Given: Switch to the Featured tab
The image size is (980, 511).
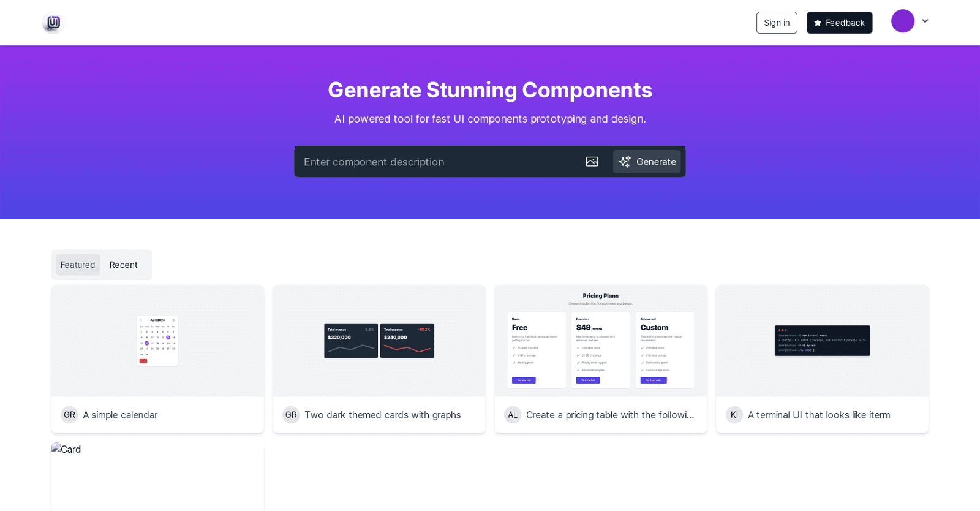Looking at the screenshot, I should pos(78,265).
